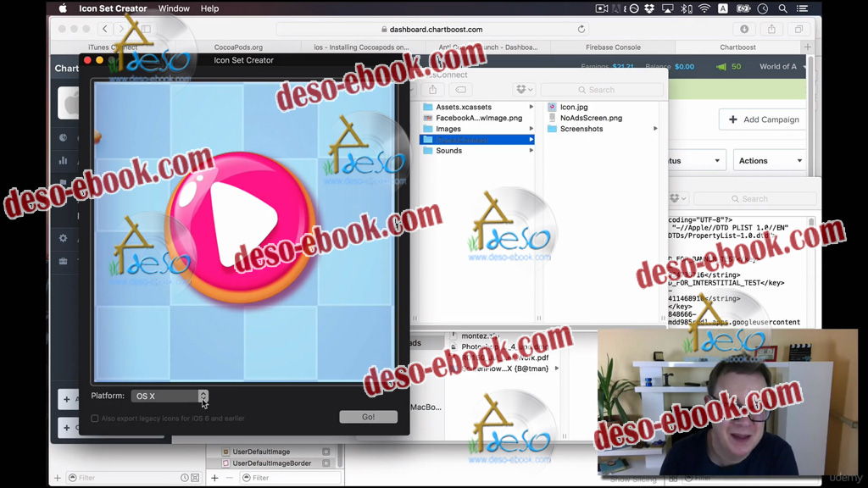Image resolution: width=868 pixels, height=488 pixels.
Task: Click the Finder Search field
Action: click(602, 89)
